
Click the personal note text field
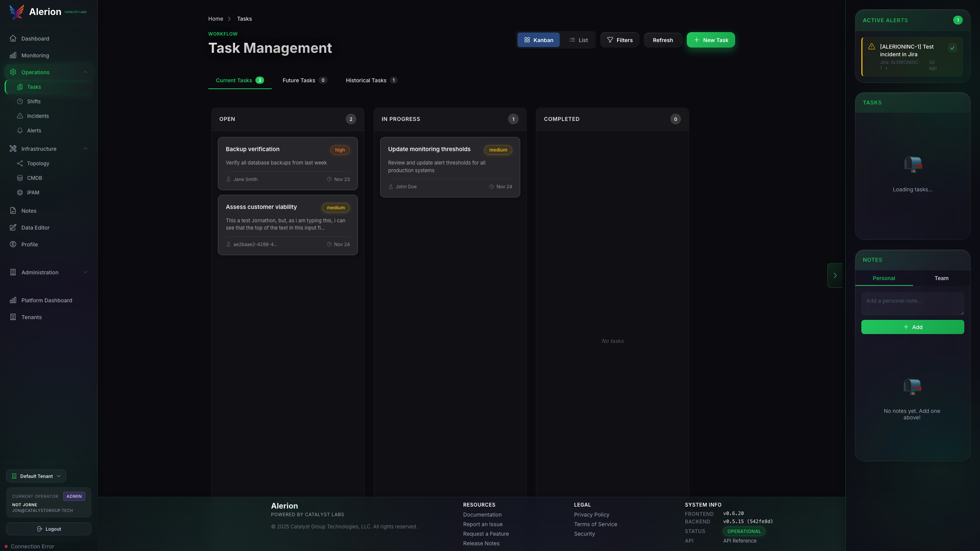tap(912, 303)
